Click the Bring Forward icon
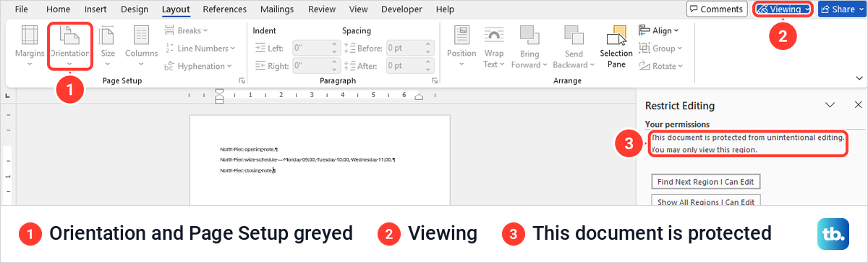 click(x=529, y=36)
